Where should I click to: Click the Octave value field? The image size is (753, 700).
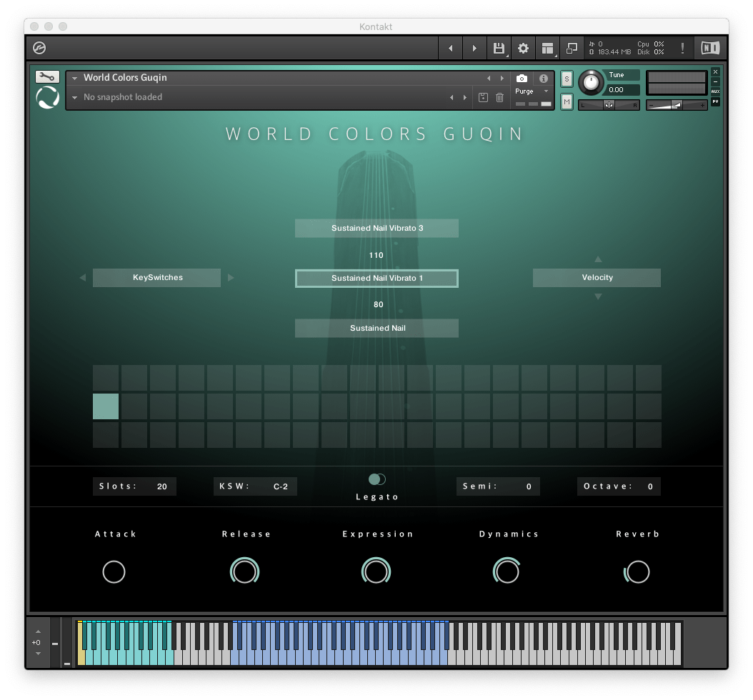coord(619,486)
